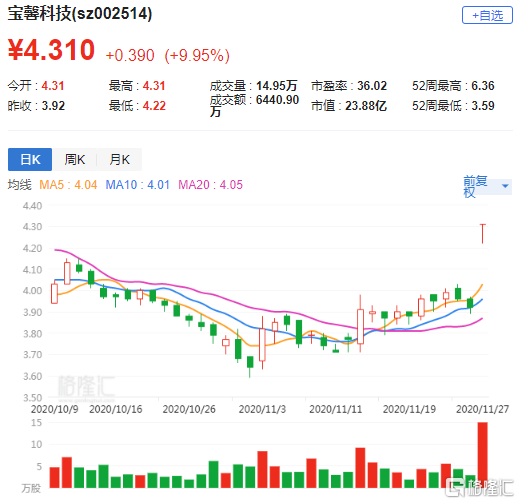The image size is (520, 504).
Task: Click MA5 : 4.04 indicator label
Action: pyautogui.click(x=68, y=185)
